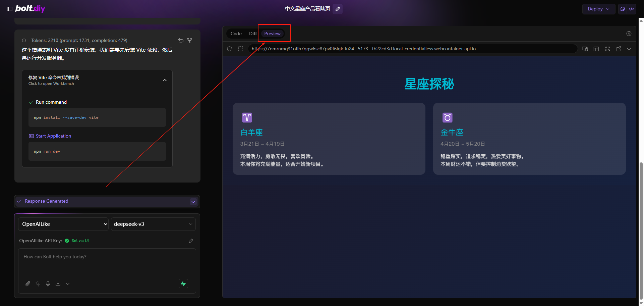The height and width of the screenshot is (306, 644).
Task: Open preview in new window icon
Action: (x=619, y=49)
